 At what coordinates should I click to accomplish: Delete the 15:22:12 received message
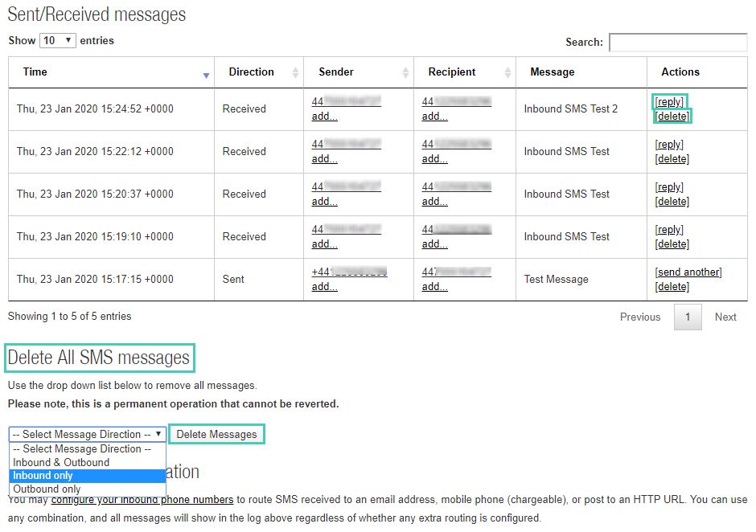point(672,158)
